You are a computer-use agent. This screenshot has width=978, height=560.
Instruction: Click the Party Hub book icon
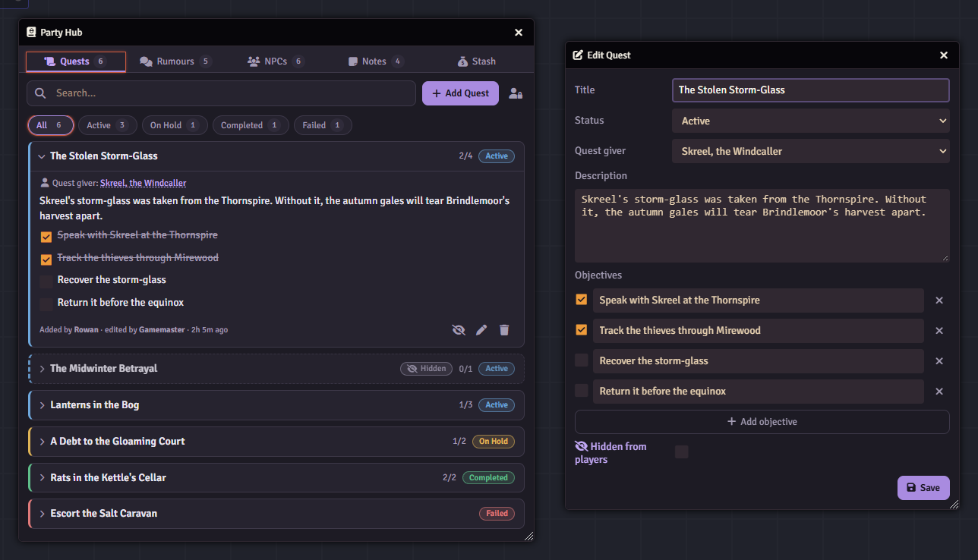pos(31,33)
